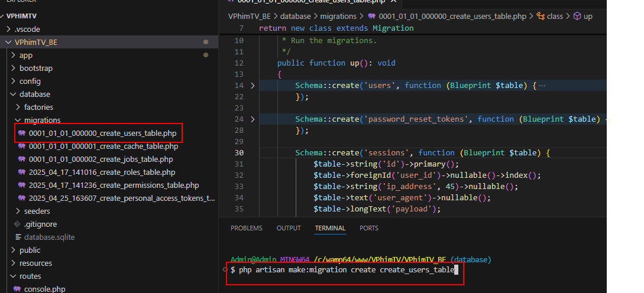This screenshot has height=293, width=644.
Task: Click the database file icon beside database.sqlite
Action: [18, 237]
